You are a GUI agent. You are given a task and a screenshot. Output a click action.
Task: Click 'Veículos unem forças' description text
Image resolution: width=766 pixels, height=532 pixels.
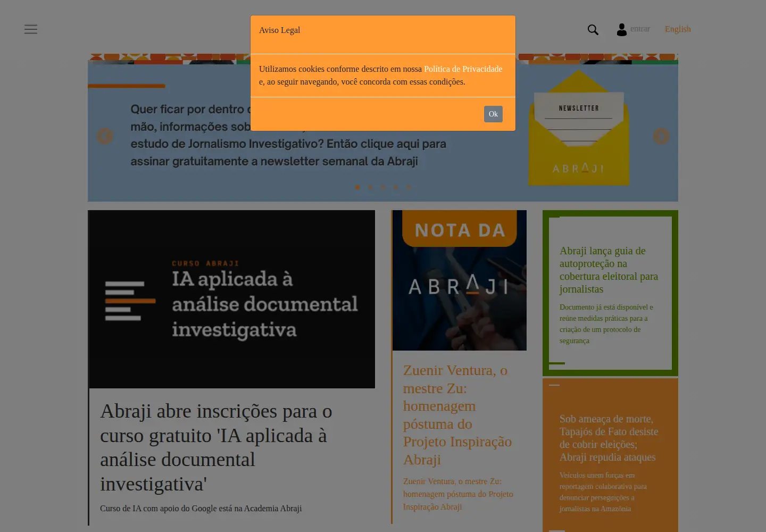point(603,492)
